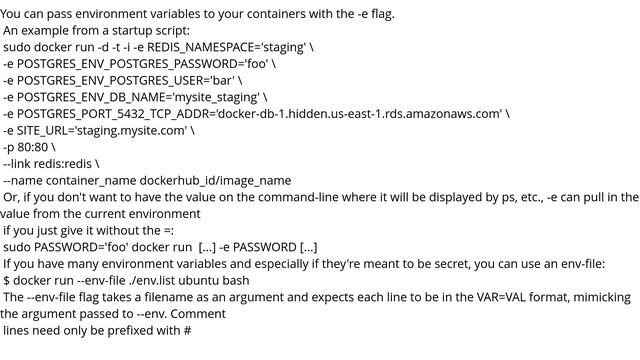Click the POSTGRES_PORT_5432_TCP_ADDR line
Viewport: 640px width, 360px height.
pyautogui.click(x=256, y=114)
